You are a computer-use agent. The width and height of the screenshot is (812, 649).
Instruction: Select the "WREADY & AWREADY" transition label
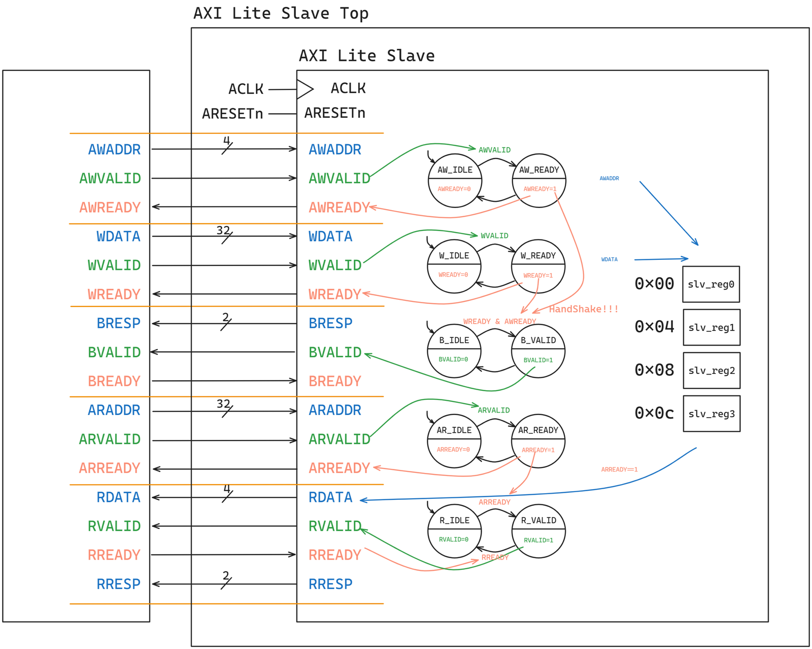click(499, 321)
